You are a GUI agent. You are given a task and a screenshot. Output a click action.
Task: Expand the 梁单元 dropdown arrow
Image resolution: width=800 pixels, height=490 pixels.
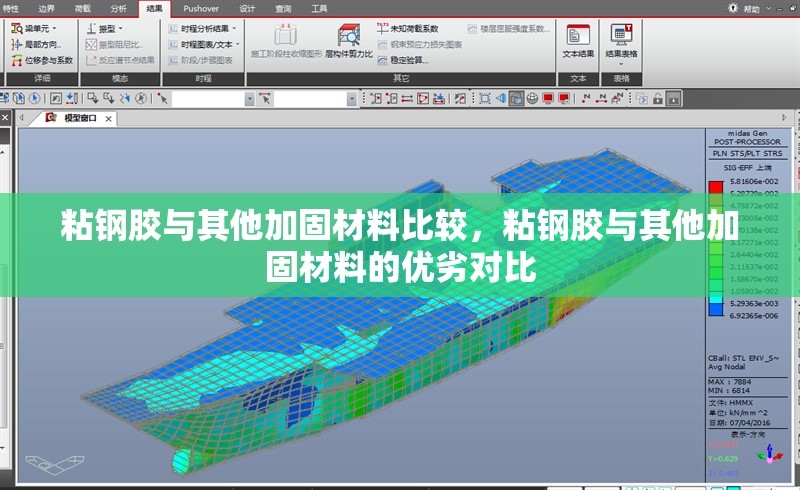tap(55, 29)
